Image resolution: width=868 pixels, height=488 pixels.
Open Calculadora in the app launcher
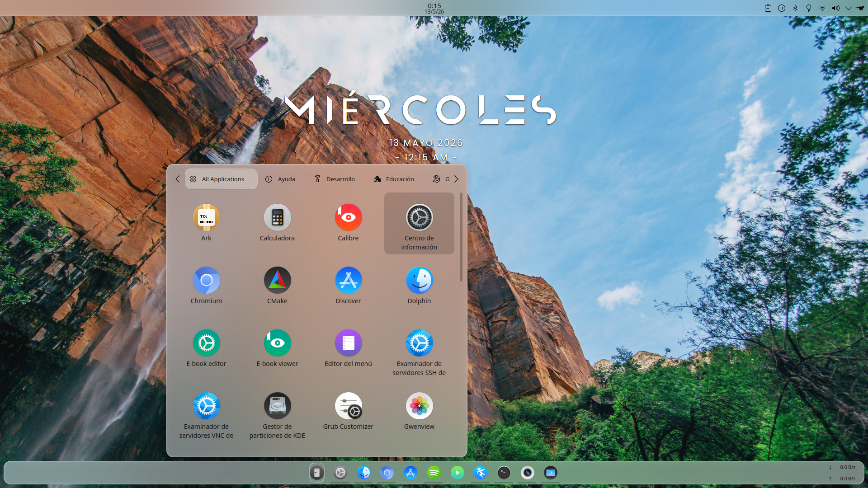tap(277, 223)
